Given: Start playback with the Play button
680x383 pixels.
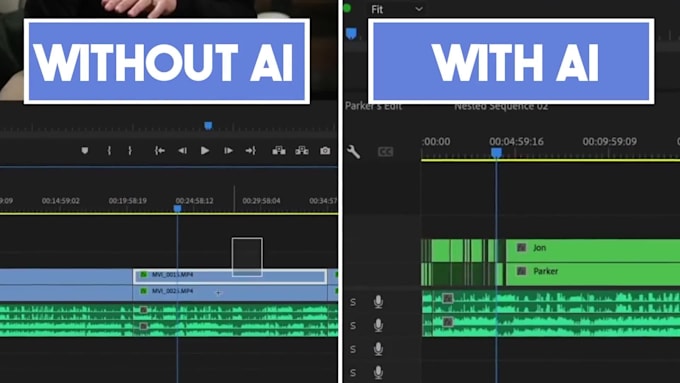Looking at the screenshot, I should coord(205,151).
